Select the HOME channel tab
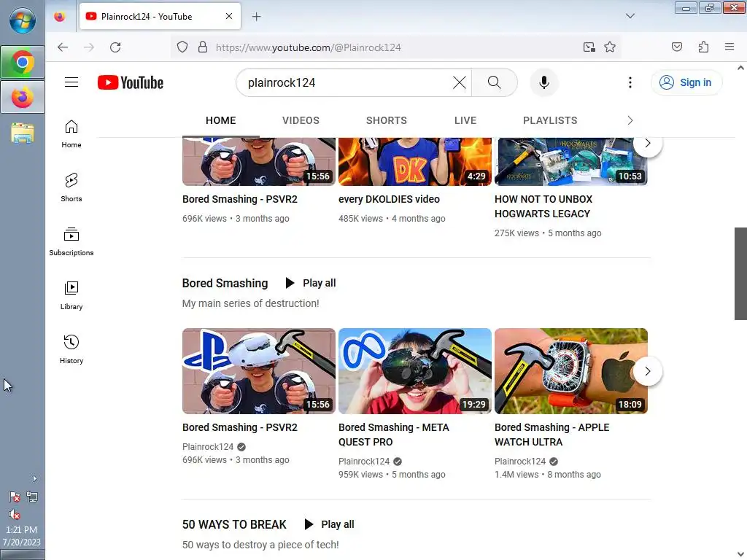This screenshot has height=560, width=747. (x=220, y=120)
